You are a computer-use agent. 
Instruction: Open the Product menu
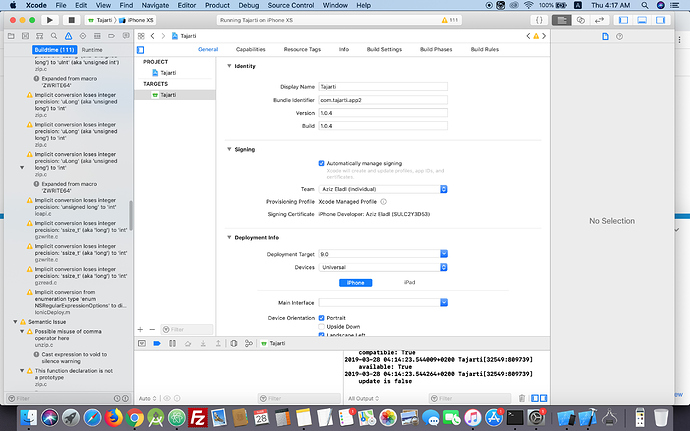[x=217, y=5]
